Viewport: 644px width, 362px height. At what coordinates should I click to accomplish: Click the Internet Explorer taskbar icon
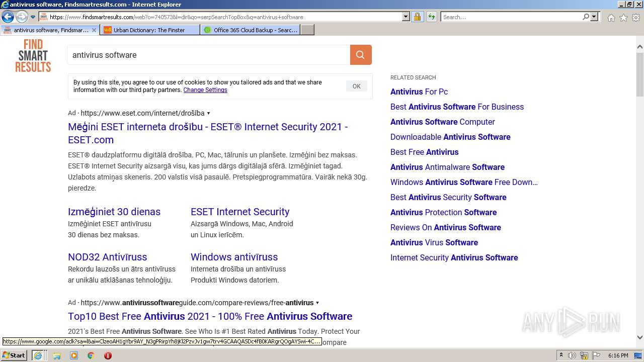tap(38, 355)
